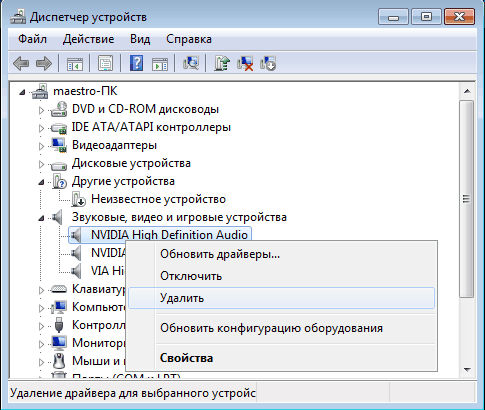Click the IDE ATA/ATAPI контроллеры icon

(59, 127)
